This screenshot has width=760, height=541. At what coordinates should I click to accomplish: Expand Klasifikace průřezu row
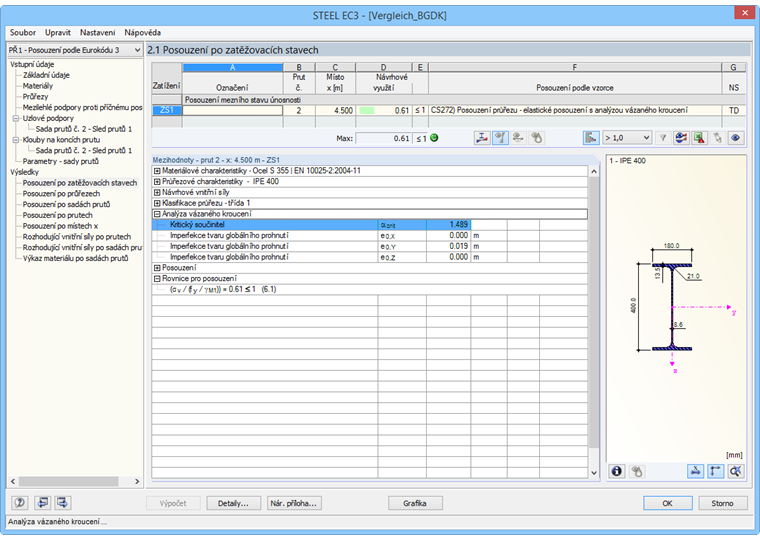pyautogui.click(x=157, y=203)
